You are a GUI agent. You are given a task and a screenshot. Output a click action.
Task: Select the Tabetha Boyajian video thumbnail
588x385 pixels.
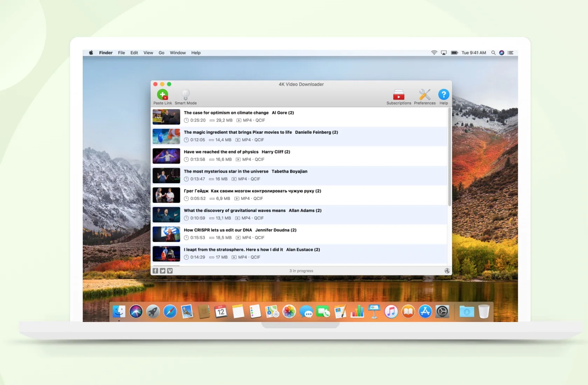pyautogui.click(x=166, y=176)
